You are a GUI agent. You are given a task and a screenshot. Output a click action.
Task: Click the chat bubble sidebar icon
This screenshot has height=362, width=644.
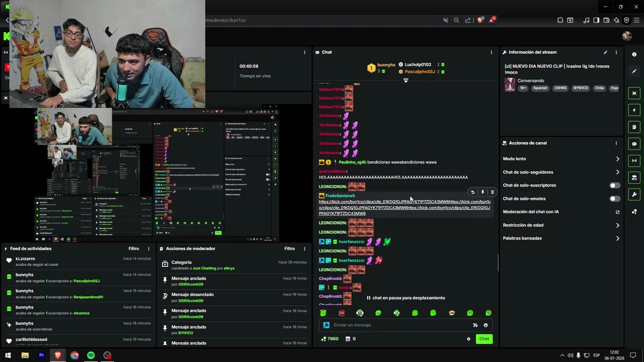(x=634, y=144)
